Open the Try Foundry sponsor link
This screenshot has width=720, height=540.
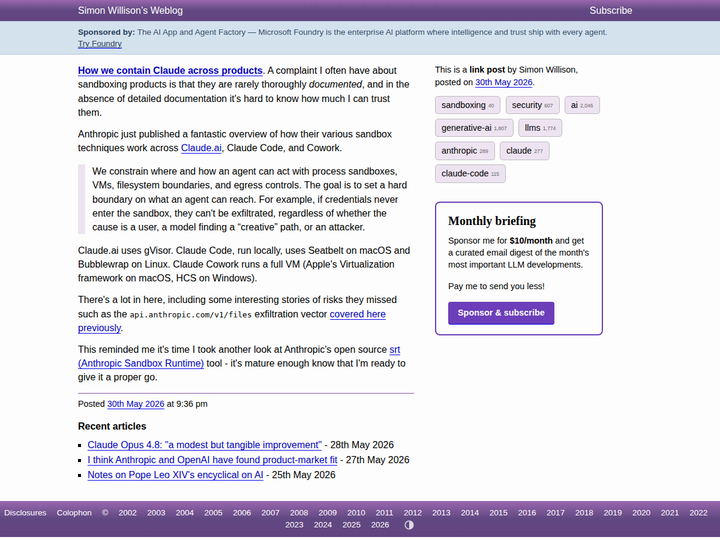(x=100, y=44)
